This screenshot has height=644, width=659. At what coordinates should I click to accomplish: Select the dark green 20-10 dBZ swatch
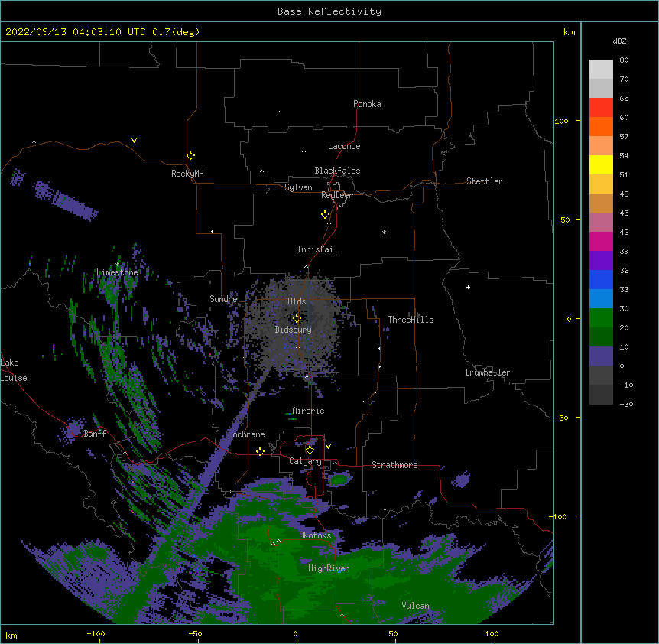click(601, 337)
